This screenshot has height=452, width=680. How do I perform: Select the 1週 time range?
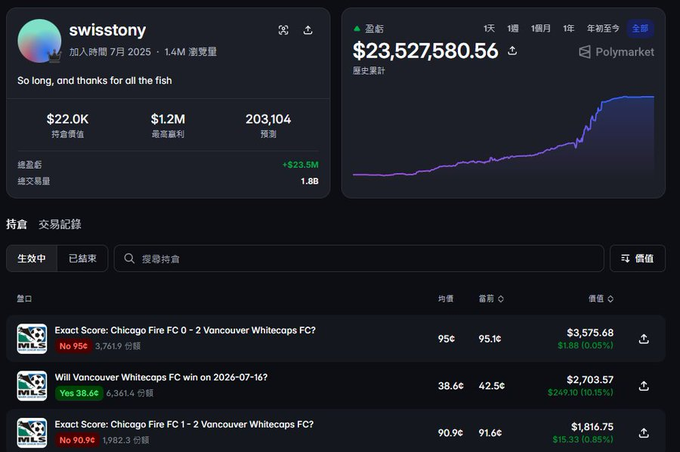pos(513,29)
